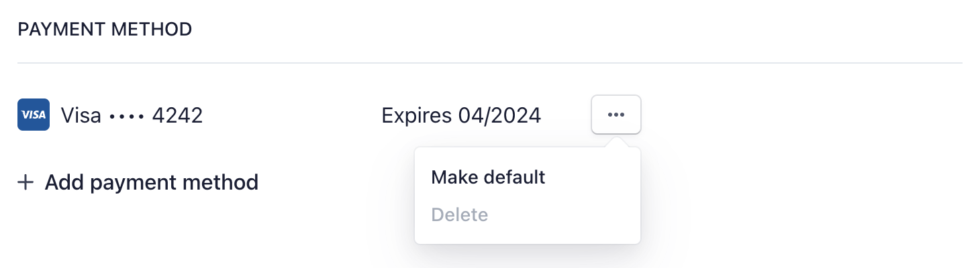Click the Visa card logo icon
Viewport: 980px width, 268px height.
(x=34, y=115)
